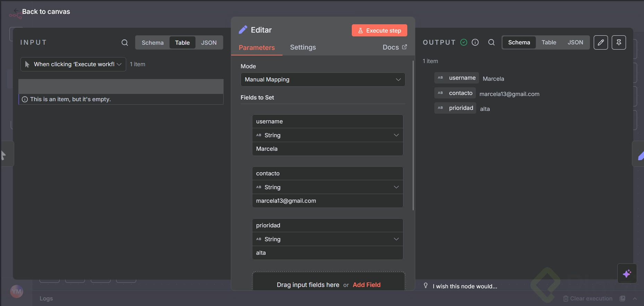Change type dropdown for prioridad field
This screenshot has width=644, height=306.
[x=328, y=239]
